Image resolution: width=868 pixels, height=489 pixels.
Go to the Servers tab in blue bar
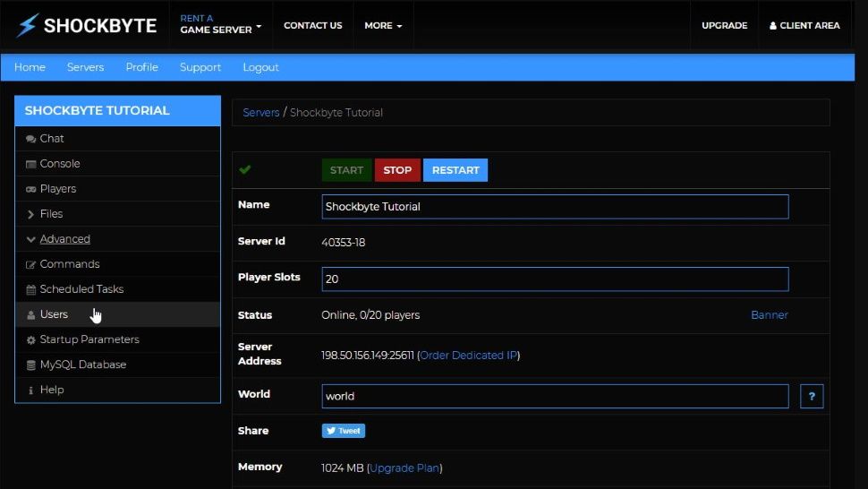[x=85, y=67]
